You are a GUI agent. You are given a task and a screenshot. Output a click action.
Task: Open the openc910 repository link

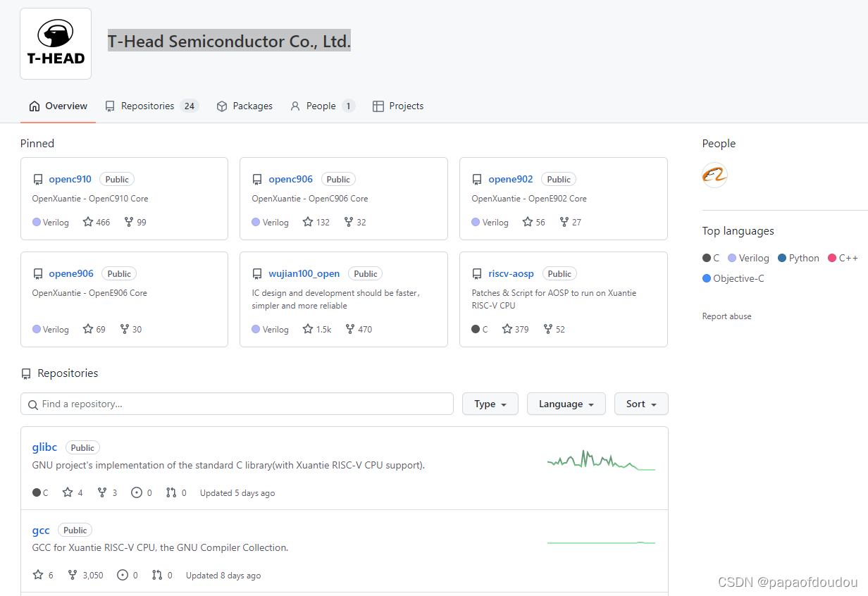coord(70,179)
